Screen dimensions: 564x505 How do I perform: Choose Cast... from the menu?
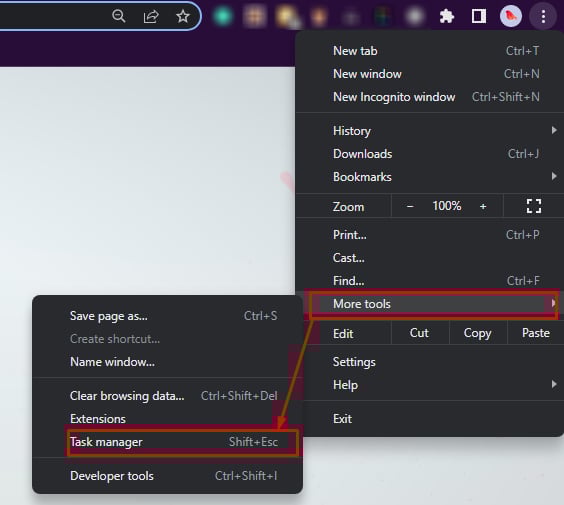click(x=430, y=258)
